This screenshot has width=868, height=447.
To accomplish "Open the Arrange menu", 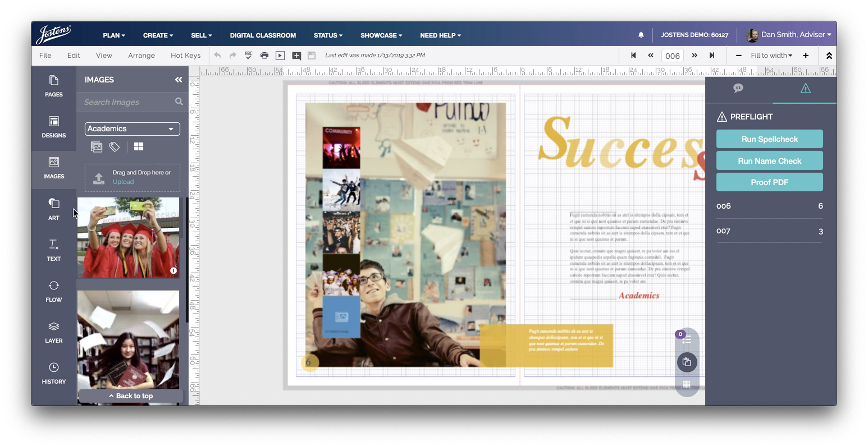I will click(x=141, y=56).
